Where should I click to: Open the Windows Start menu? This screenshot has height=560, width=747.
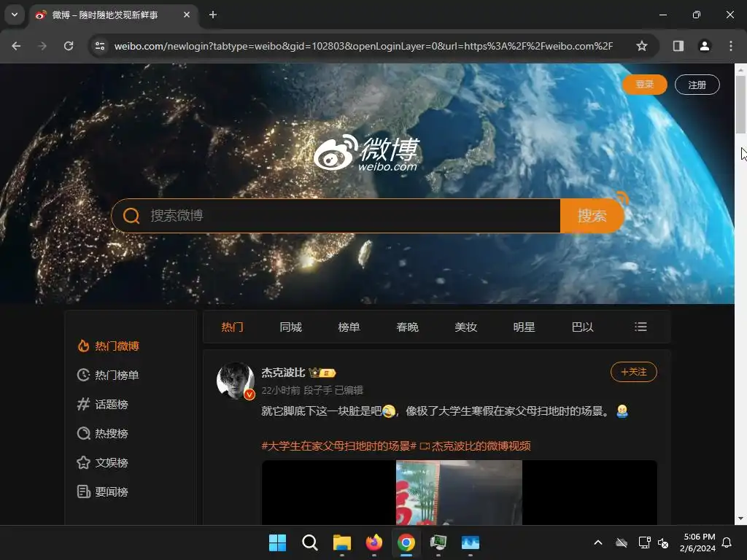coord(277,542)
